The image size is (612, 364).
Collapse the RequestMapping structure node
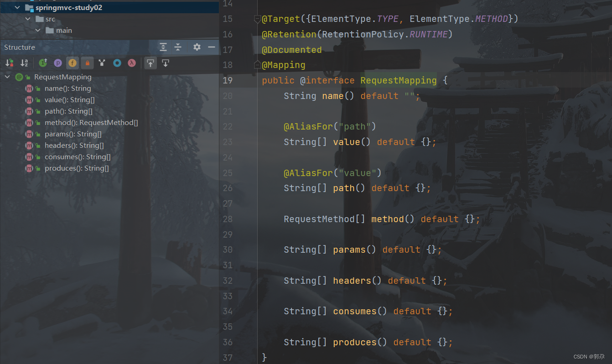coord(7,77)
